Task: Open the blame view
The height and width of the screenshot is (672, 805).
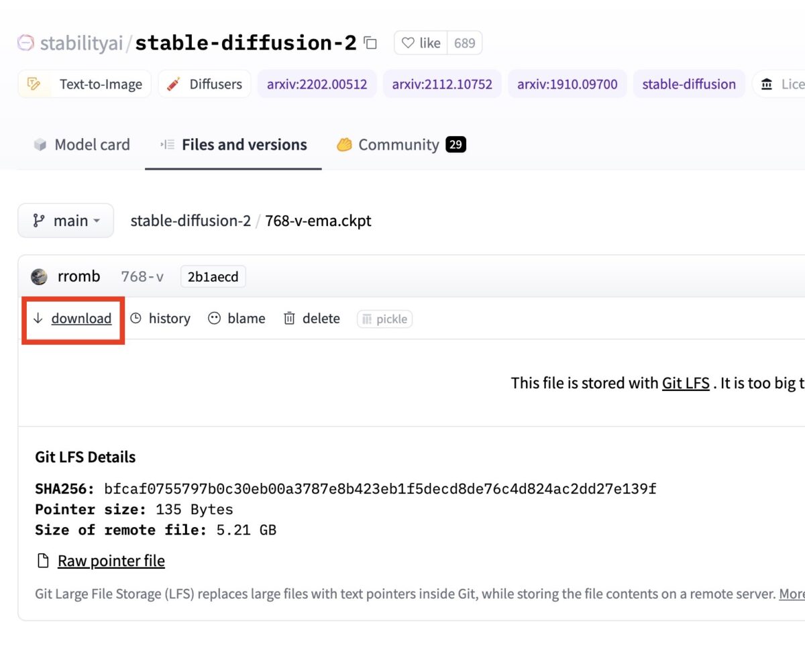Action: 236,319
